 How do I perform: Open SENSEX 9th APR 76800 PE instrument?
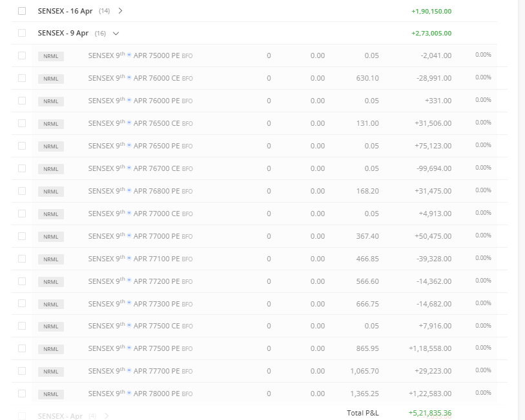pyautogui.click(x=140, y=191)
